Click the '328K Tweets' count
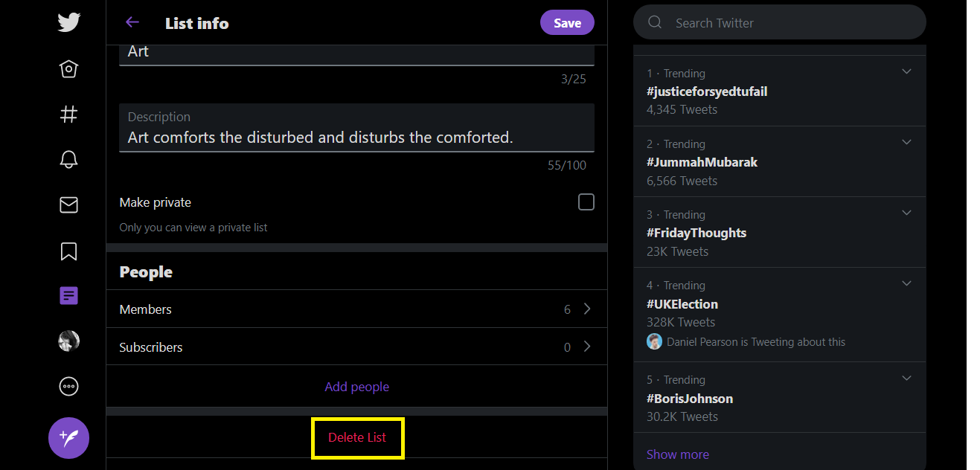 click(x=681, y=322)
